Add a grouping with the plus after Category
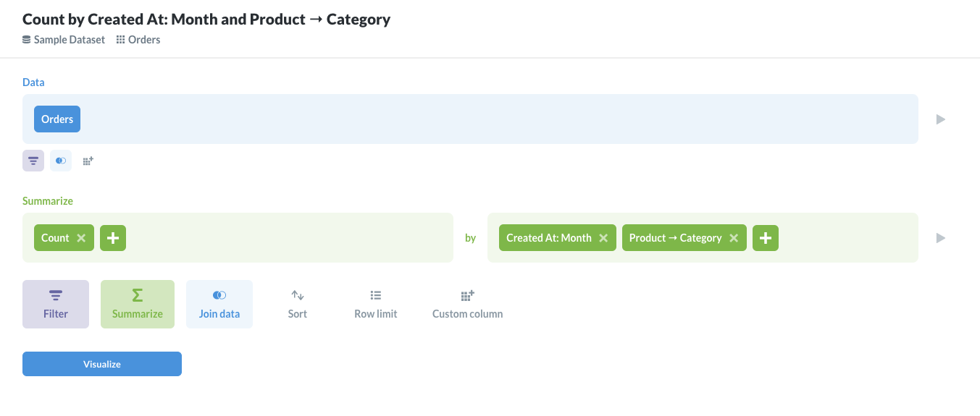 (766, 238)
